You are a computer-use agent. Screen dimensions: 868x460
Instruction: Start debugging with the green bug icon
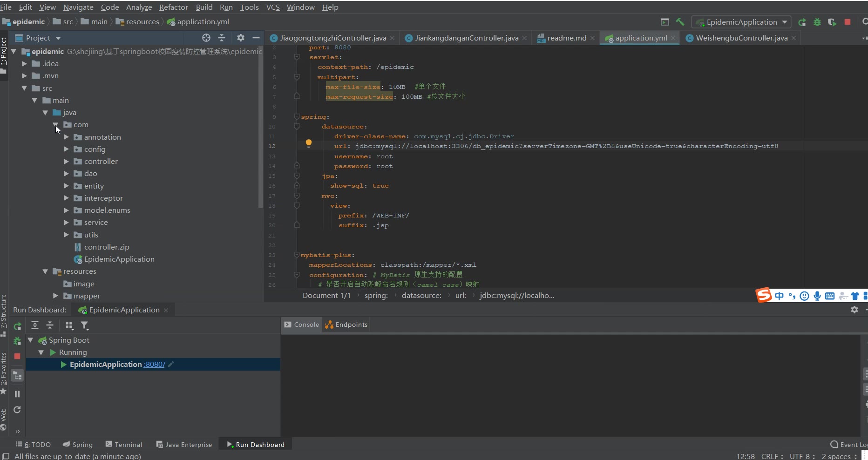817,22
